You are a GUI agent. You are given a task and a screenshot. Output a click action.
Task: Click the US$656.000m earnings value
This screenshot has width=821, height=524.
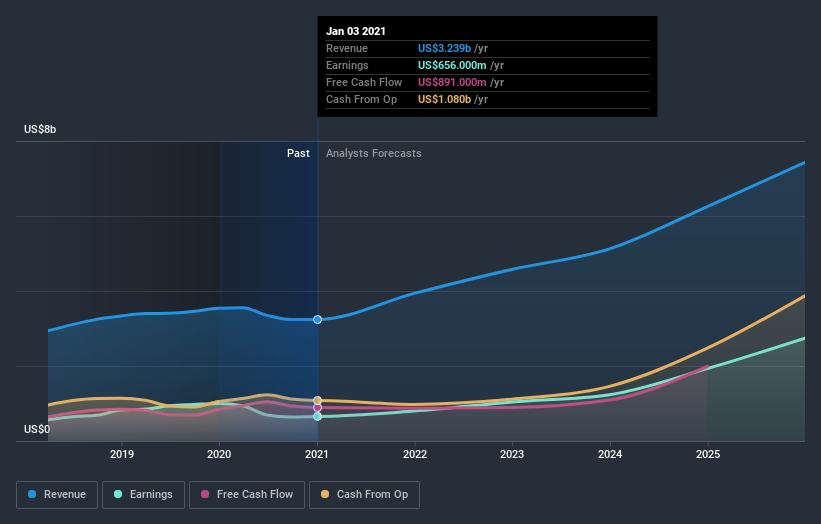click(x=452, y=65)
